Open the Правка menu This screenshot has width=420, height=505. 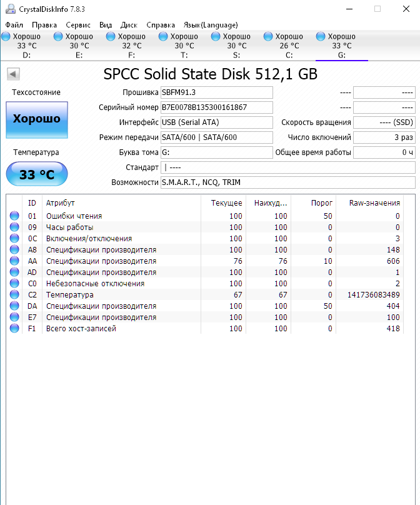coord(44,25)
